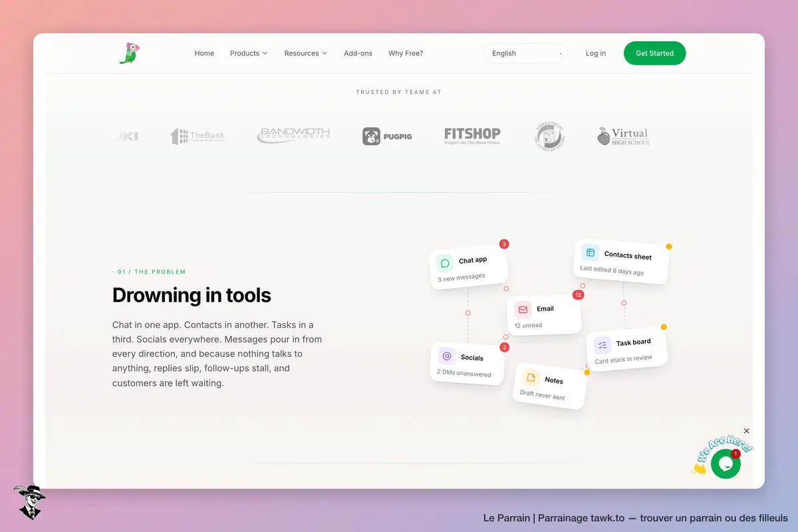Click the TheBank logo
Viewport: 798px width, 532px height.
tap(198, 136)
